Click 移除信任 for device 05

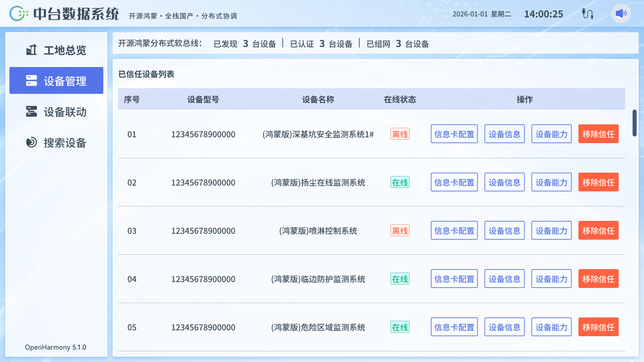tap(598, 327)
